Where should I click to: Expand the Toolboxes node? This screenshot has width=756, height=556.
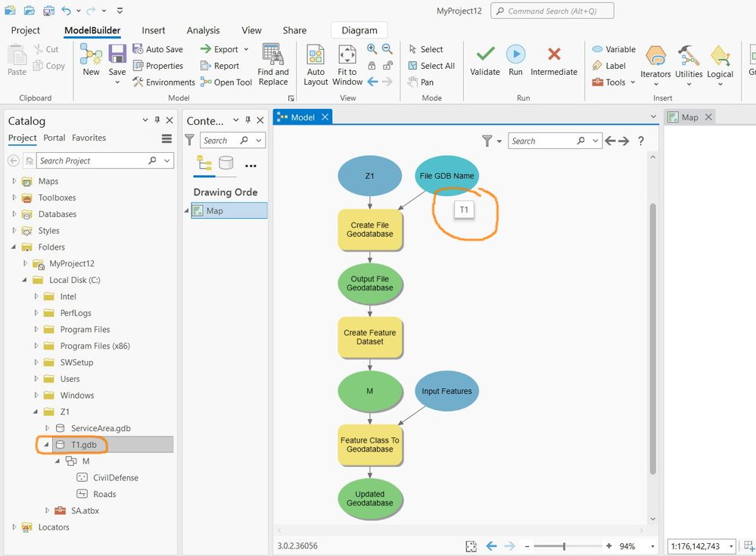coord(14,197)
